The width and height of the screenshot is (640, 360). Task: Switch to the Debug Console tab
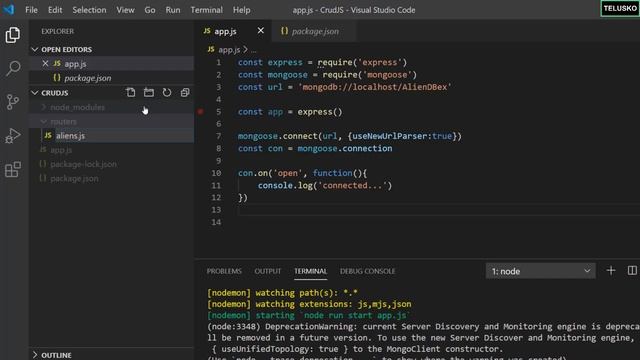coord(367,271)
